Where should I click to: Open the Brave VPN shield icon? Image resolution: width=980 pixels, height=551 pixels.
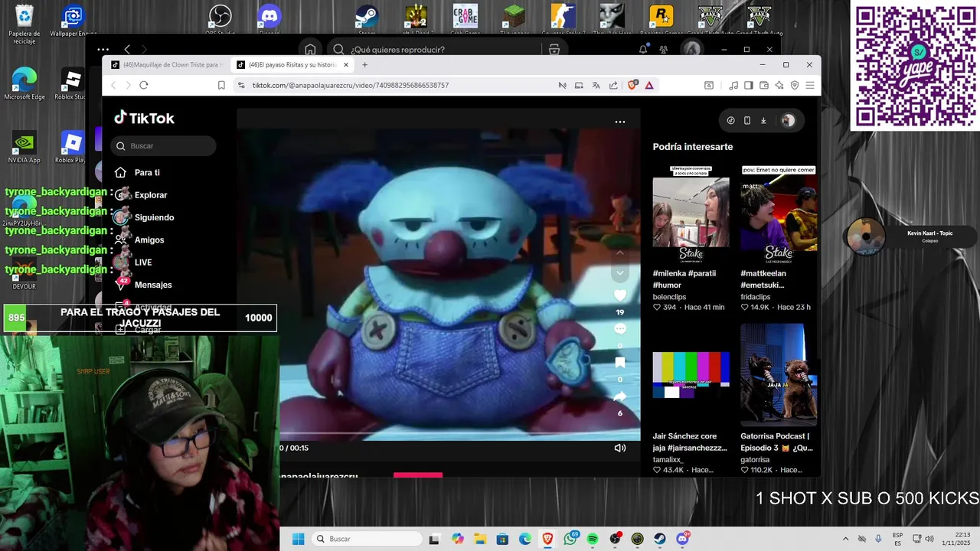795,85
